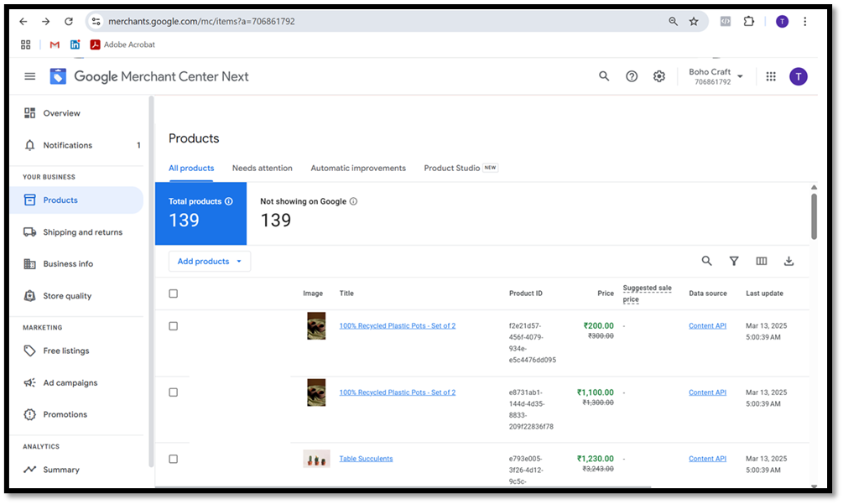Go back with the browser back arrow
The width and height of the screenshot is (843, 504).
(x=23, y=22)
